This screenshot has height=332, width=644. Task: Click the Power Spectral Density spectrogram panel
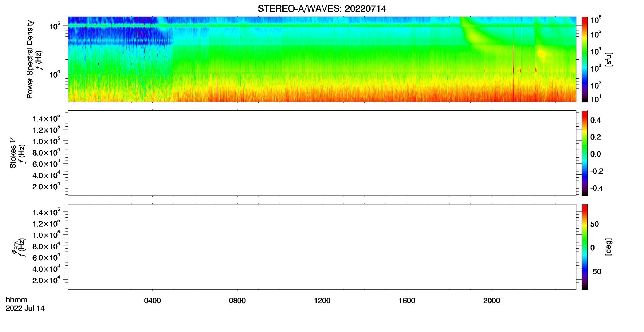pyautogui.click(x=322, y=59)
